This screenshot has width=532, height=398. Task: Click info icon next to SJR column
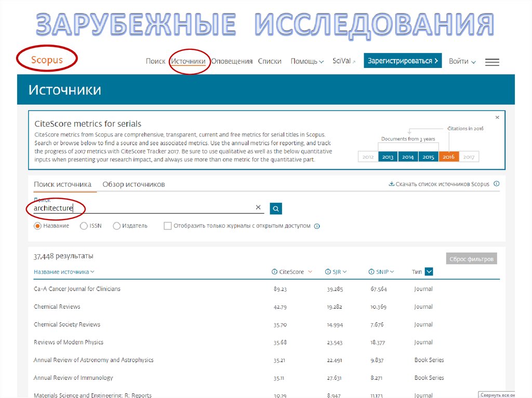[x=328, y=272]
